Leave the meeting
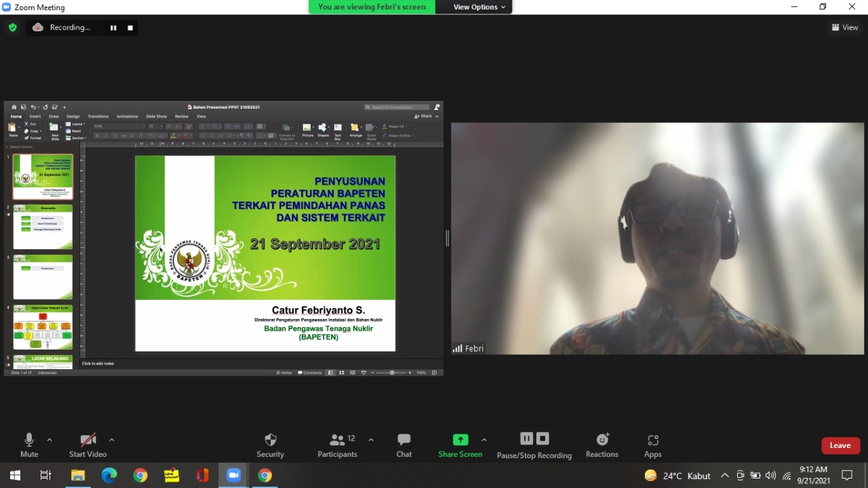Viewport: 868px width, 488px height. click(840, 445)
